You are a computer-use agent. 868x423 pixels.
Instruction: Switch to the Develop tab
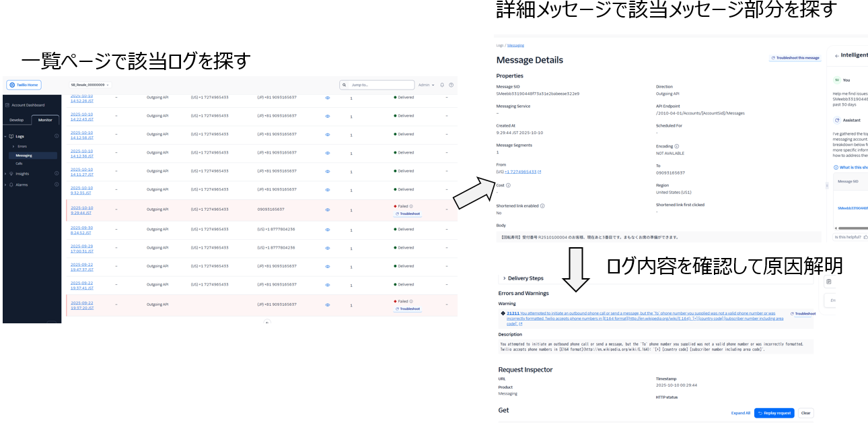click(16, 120)
